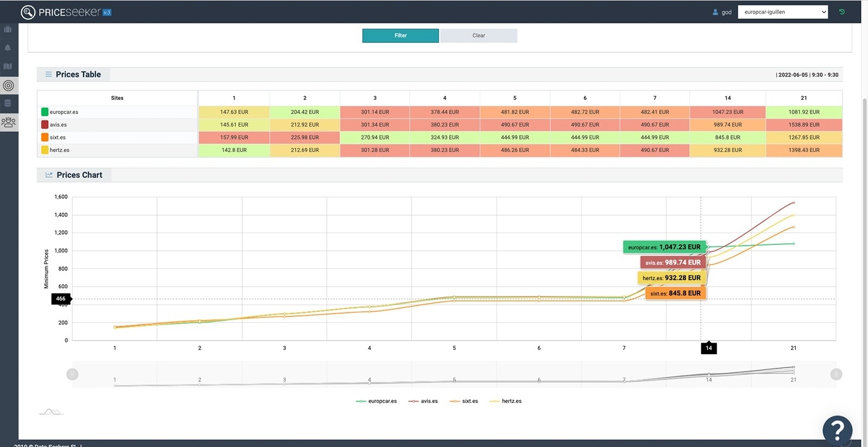Click the 270.94 EUR cell
The height and width of the screenshot is (447, 868).
click(375, 137)
